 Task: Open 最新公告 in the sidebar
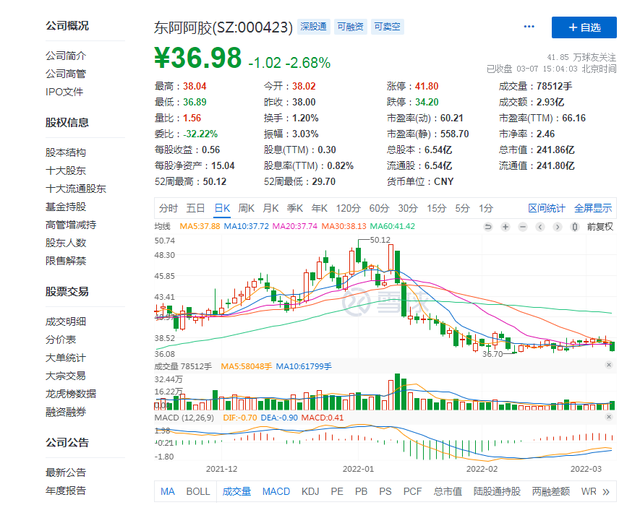[66, 473]
